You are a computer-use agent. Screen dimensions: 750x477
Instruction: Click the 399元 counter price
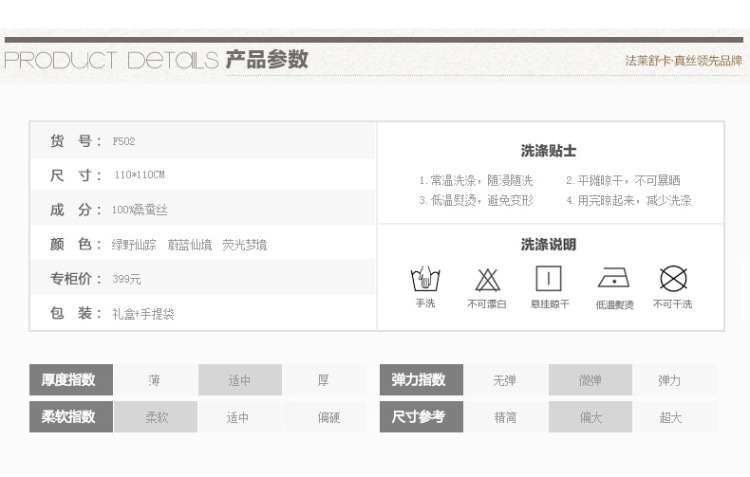click(127, 279)
